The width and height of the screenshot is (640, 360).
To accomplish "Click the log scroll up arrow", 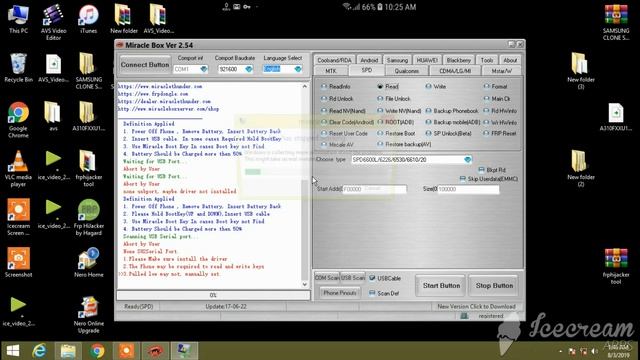I will (305, 87).
